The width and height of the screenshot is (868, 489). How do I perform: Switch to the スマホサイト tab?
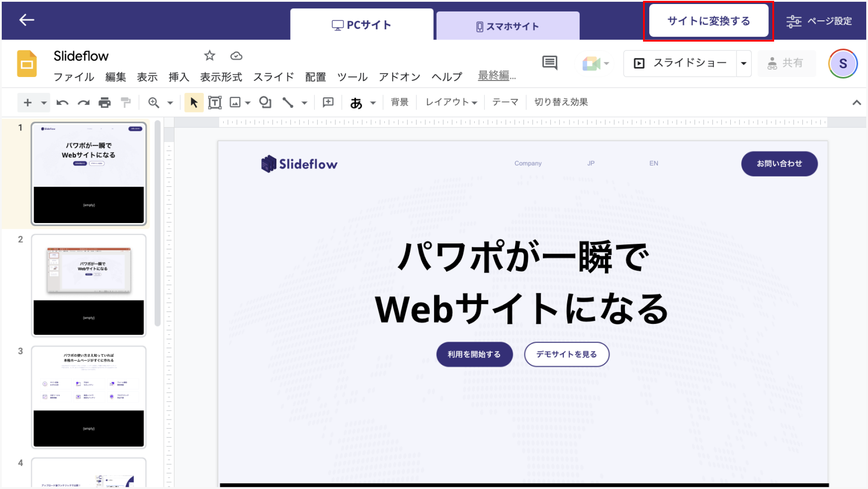[x=508, y=26]
